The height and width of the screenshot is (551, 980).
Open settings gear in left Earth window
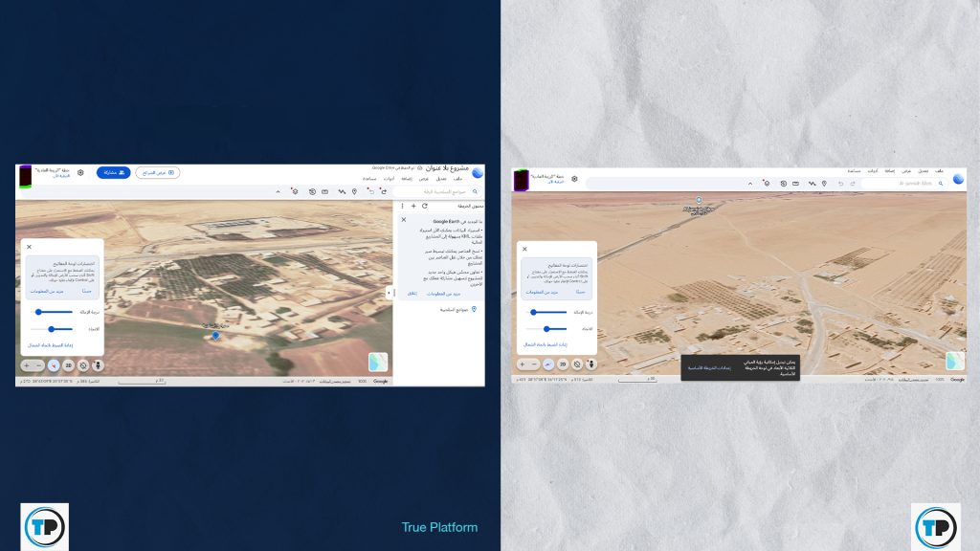80,172
